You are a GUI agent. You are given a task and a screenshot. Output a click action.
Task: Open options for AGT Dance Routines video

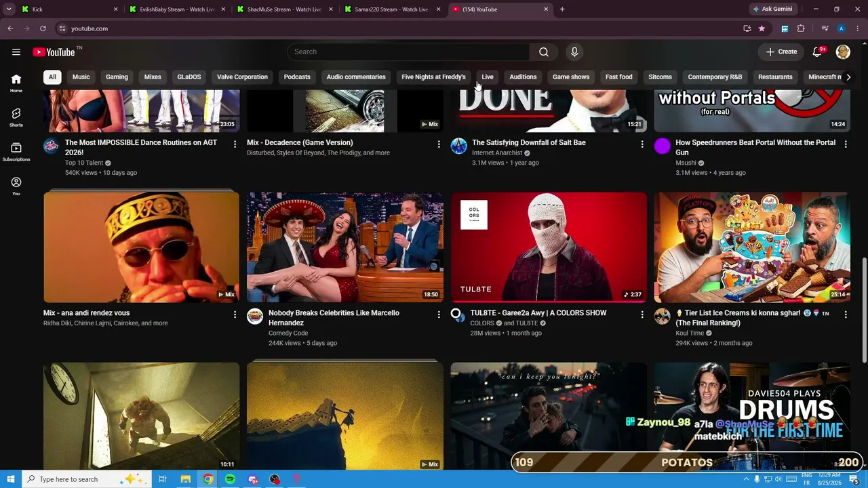pos(235,144)
